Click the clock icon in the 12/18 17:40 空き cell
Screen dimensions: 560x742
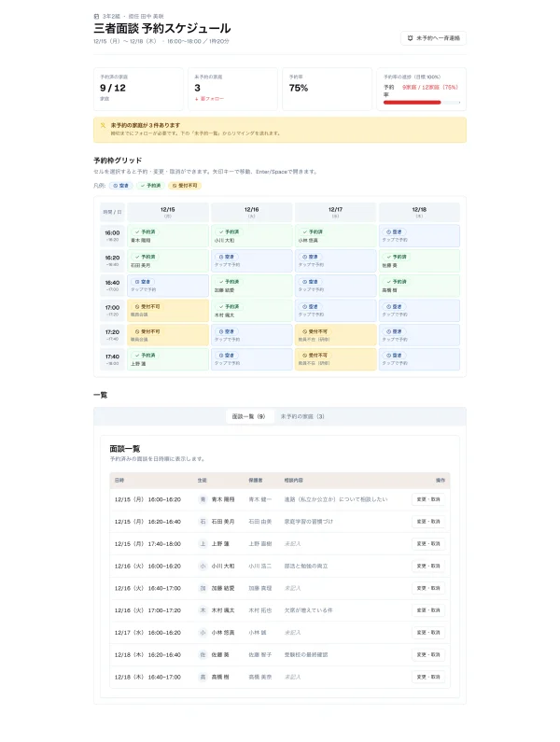388,355
